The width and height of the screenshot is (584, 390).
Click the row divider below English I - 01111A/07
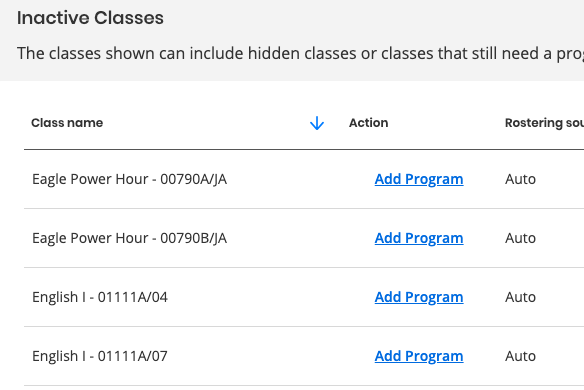[304, 386]
